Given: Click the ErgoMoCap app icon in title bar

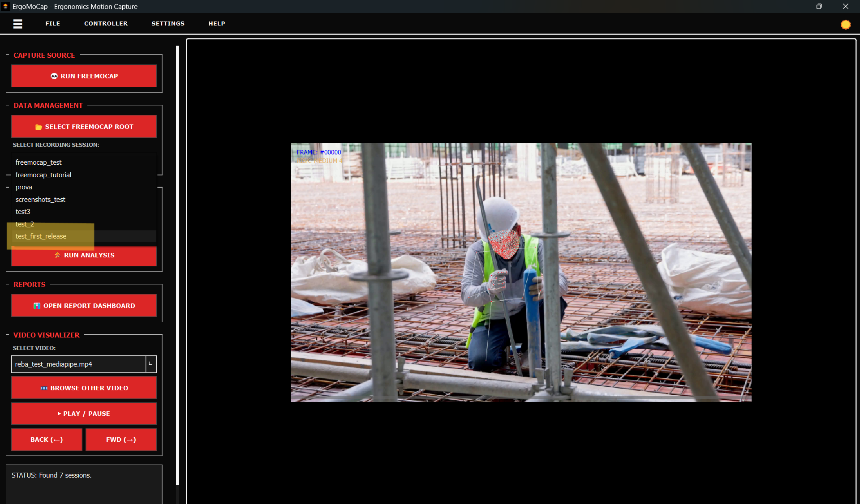Looking at the screenshot, I should tap(5, 6).
